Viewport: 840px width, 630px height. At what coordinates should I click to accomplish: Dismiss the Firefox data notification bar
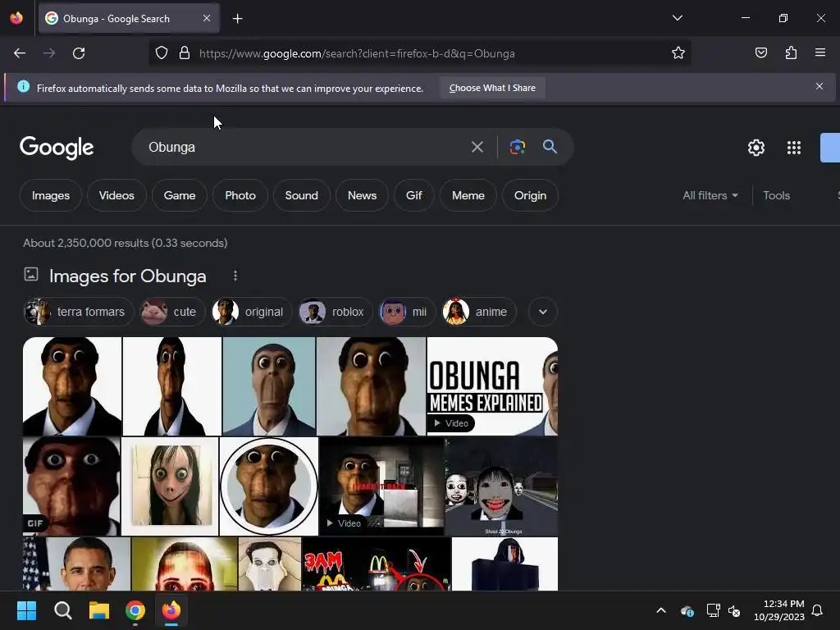pyautogui.click(x=819, y=86)
